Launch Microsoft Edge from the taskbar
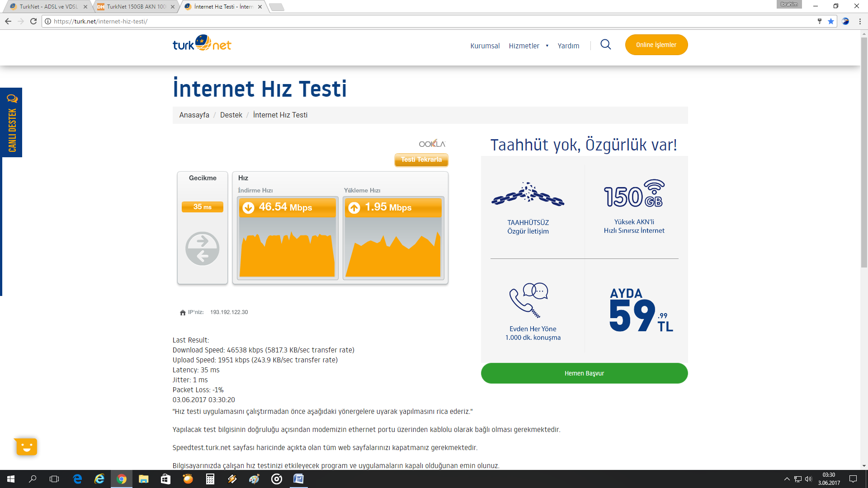 (x=77, y=479)
